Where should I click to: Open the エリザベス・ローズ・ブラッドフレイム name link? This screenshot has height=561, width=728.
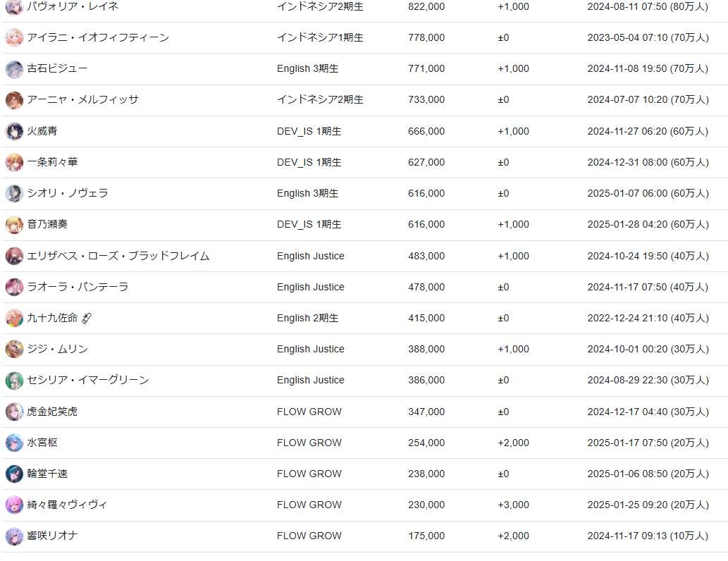(118, 256)
